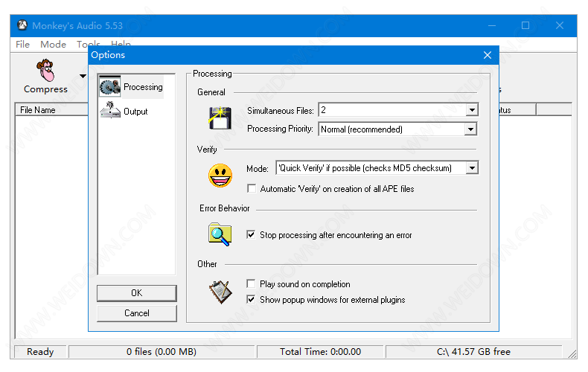Click the OK button
This screenshot has width=588, height=372.
click(x=136, y=293)
